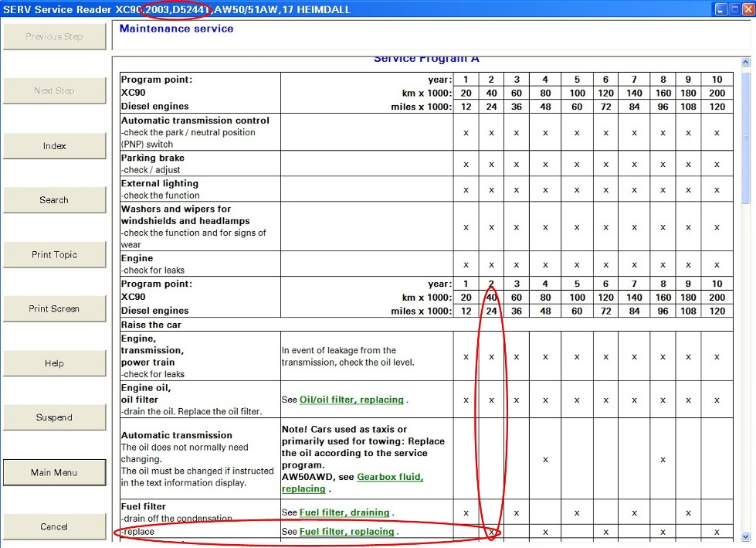The width and height of the screenshot is (756, 548).
Task: Click the 'Automatic transmission' row label
Action: [x=177, y=435]
